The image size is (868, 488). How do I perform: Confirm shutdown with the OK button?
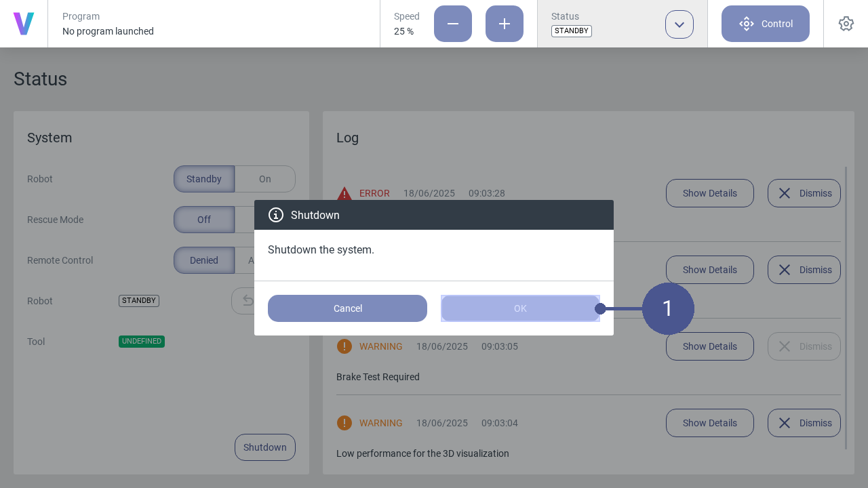[520, 308]
